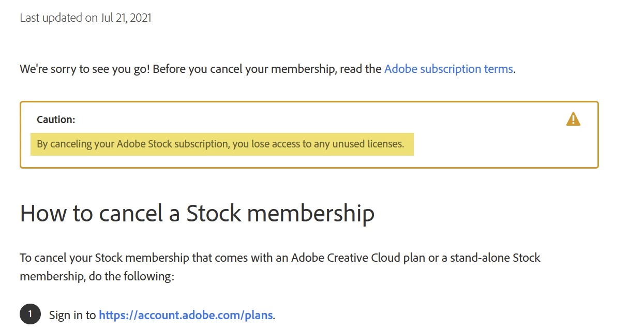Click the 'We're sorry to see you go!' sentence
This screenshot has width=644, height=329.
pos(85,69)
